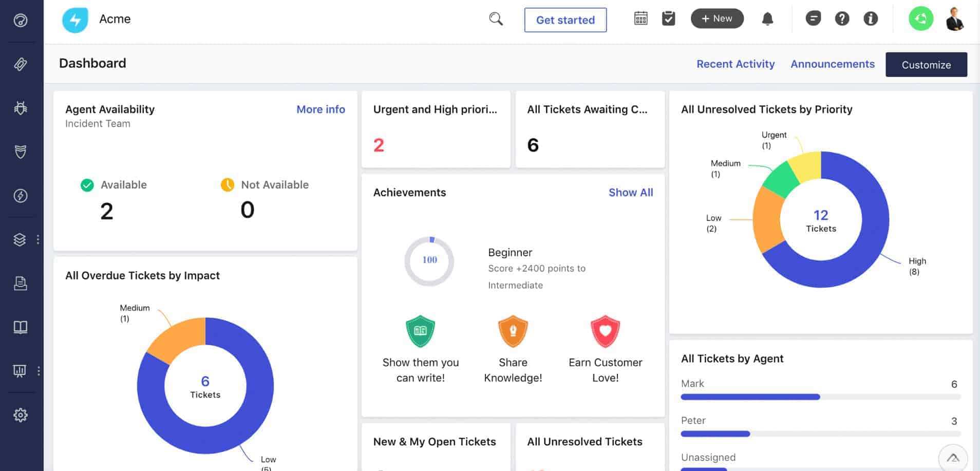The height and width of the screenshot is (471, 980).
Task: Open Recent Activity
Action: point(735,64)
